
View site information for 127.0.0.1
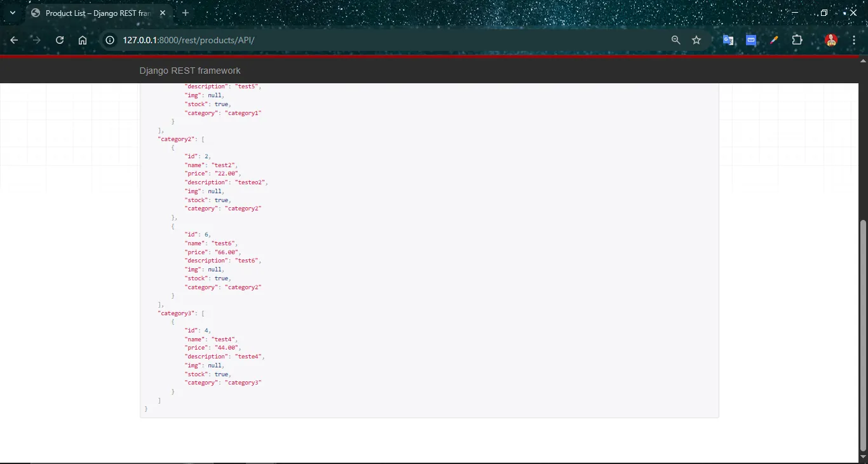click(110, 40)
